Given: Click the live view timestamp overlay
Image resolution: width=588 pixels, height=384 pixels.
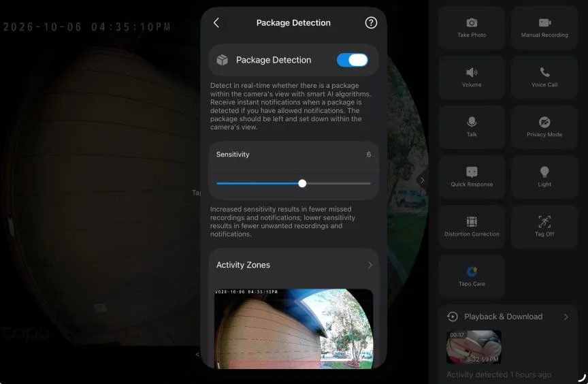Looking at the screenshot, I should pos(87,27).
